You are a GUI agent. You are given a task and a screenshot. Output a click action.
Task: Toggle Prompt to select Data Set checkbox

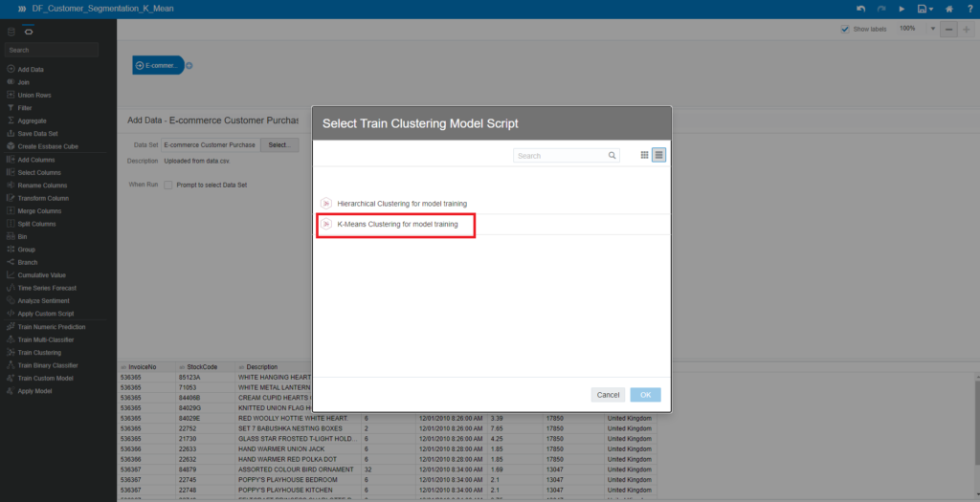168,185
